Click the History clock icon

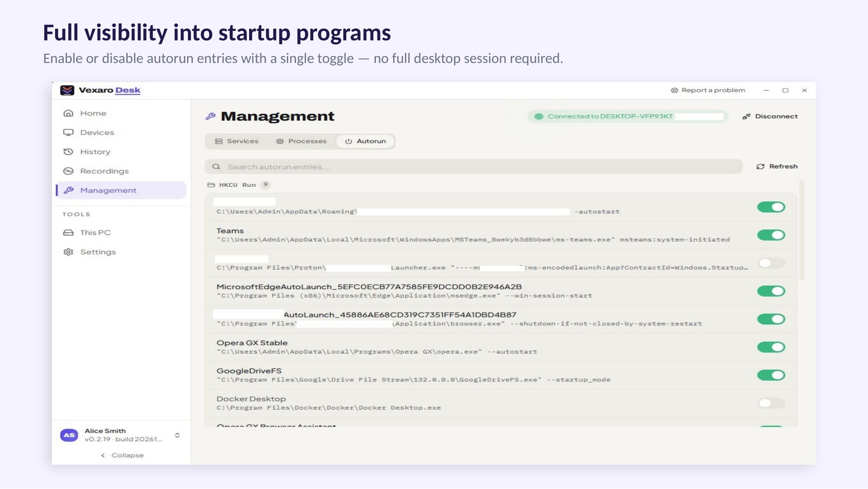[x=68, y=152]
